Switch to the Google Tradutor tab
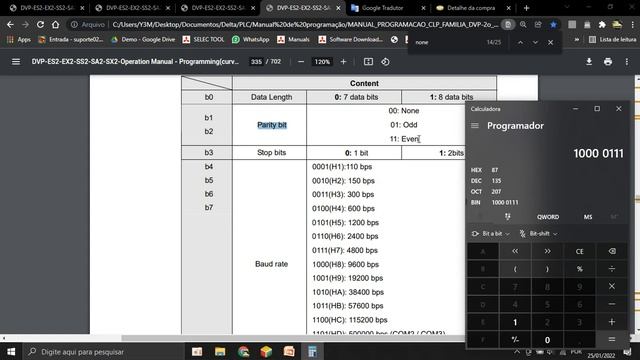The image size is (640, 360). tap(388, 8)
